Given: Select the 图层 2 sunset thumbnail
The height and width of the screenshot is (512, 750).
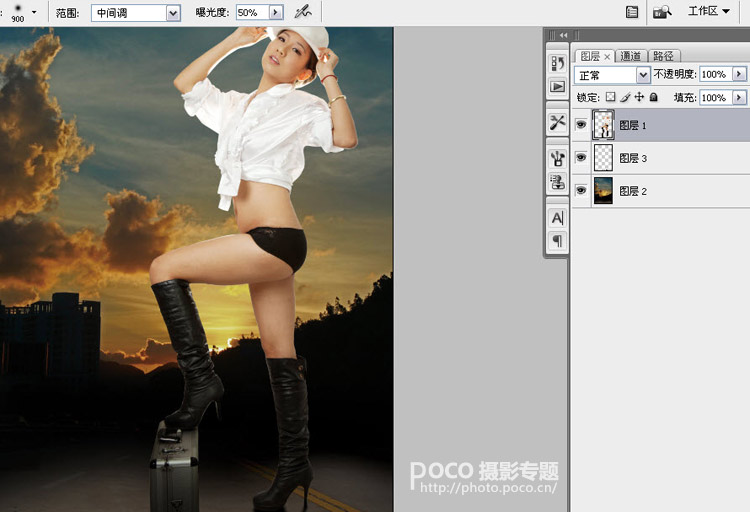Looking at the screenshot, I should click(603, 190).
